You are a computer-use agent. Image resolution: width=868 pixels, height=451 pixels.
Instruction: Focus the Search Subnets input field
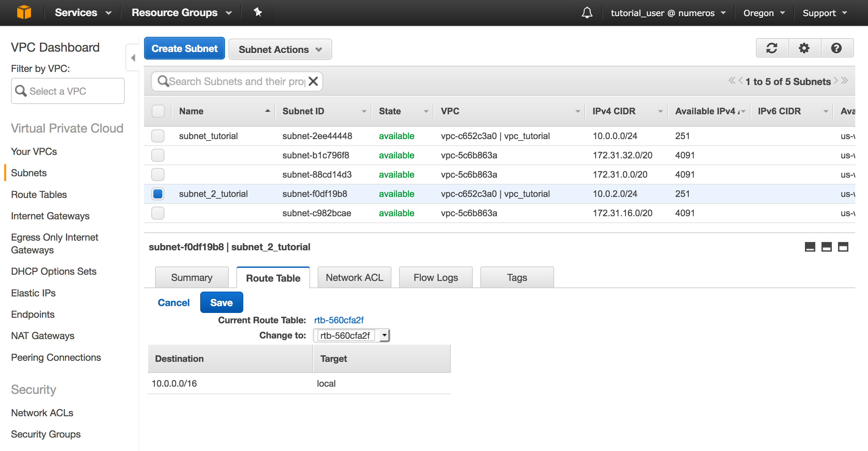click(x=237, y=81)
